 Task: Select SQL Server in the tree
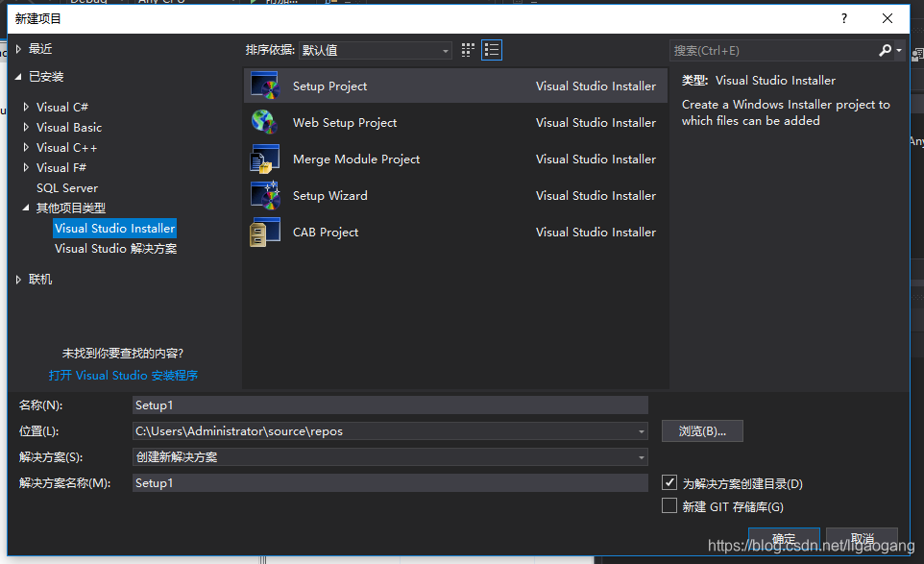coord(67,188)
